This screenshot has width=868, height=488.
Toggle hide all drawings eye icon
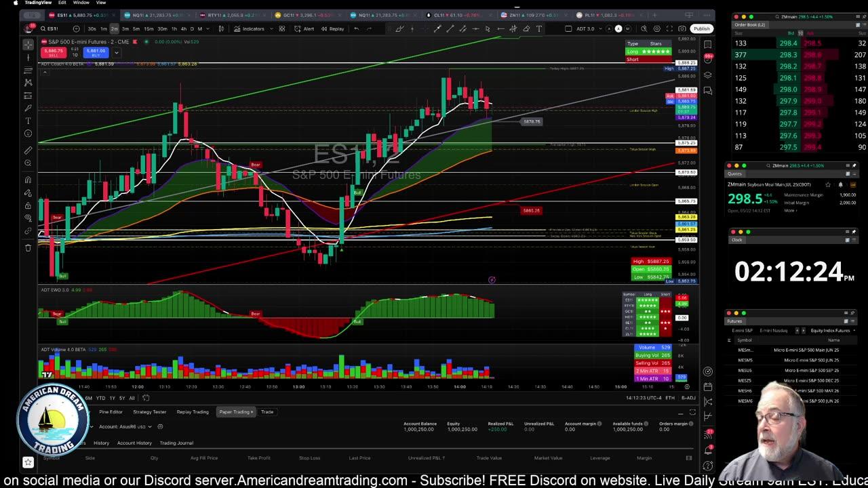pyautogui.click(x=28, y=218)
